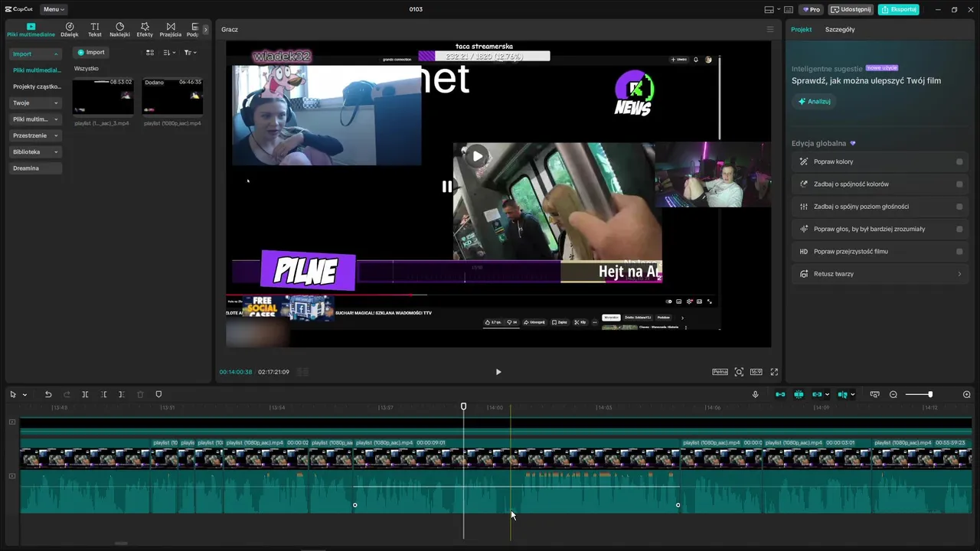Toggle auto snapping on timeline

tap(799, 394)
